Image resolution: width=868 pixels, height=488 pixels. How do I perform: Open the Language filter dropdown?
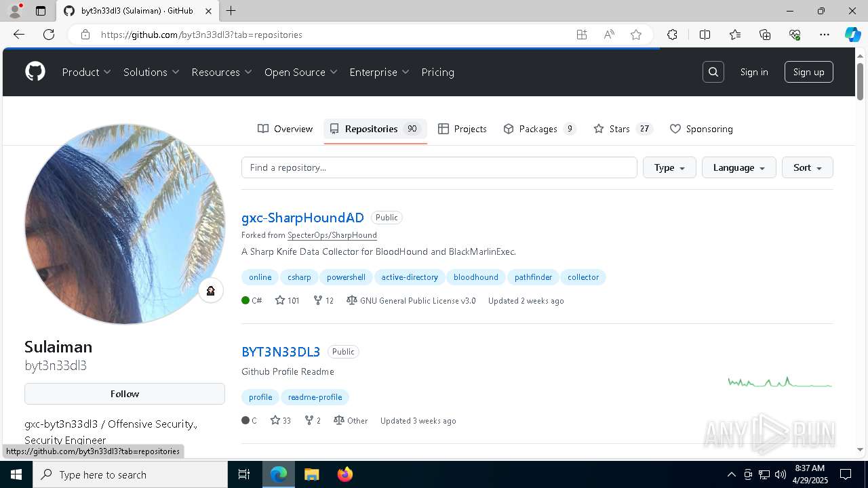[x=739, y=167]
